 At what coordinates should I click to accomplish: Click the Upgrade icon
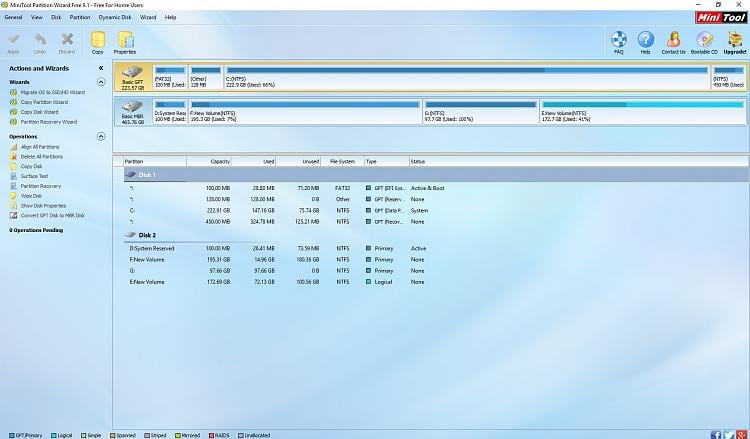tap(734, 40)
